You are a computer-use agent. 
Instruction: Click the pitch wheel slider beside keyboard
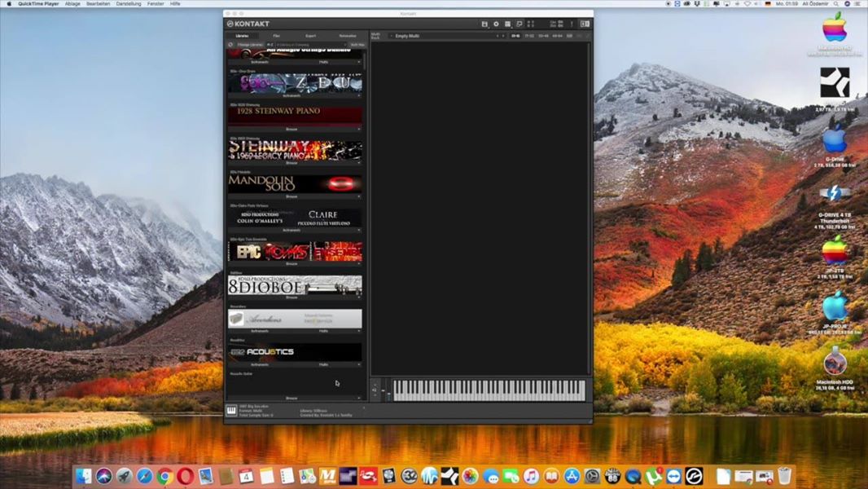click(x=383, y=391)
